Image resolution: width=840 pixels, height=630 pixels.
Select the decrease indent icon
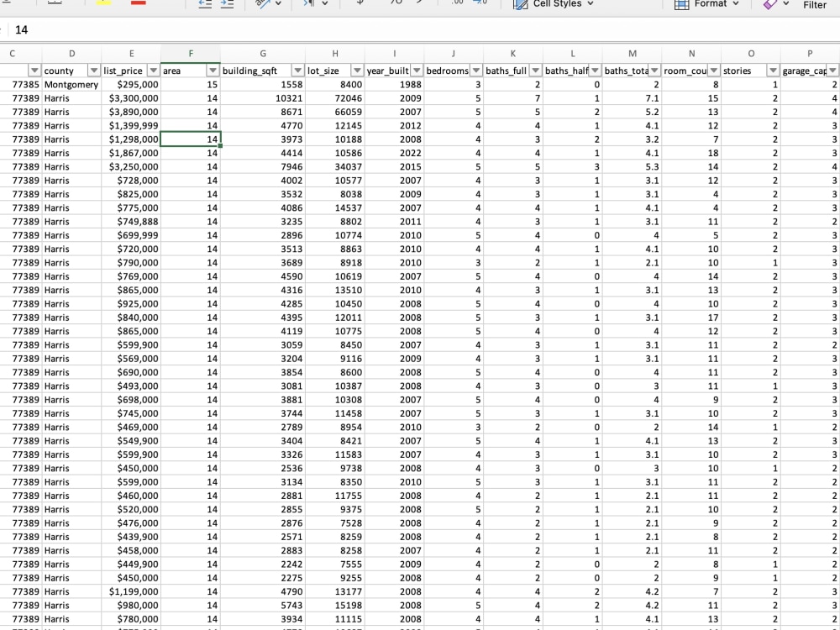pyautogui.click(x=203, y=4)
